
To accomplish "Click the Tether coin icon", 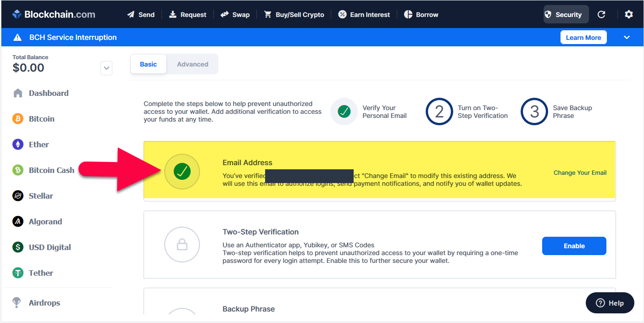I will (17, 273).
